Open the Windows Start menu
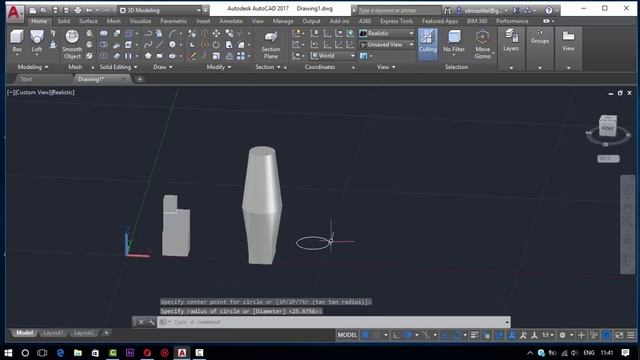Viewport: 640px width, 360px height. 8,353
